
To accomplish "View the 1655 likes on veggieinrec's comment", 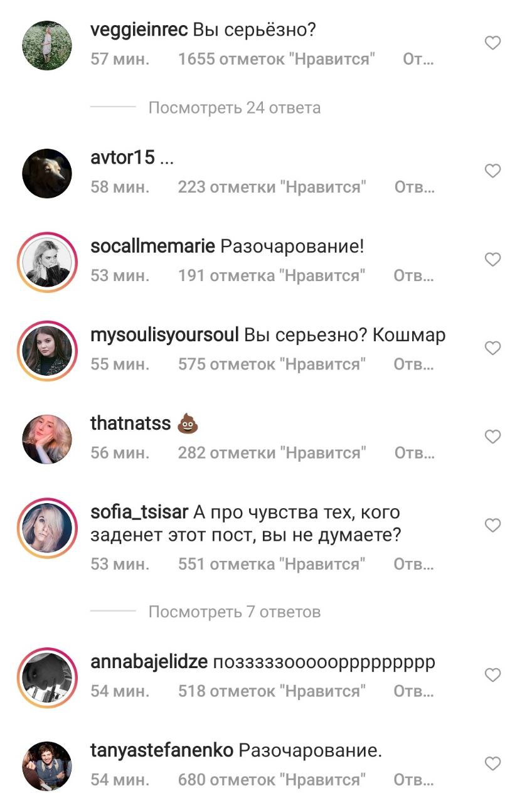I will 277,60.
